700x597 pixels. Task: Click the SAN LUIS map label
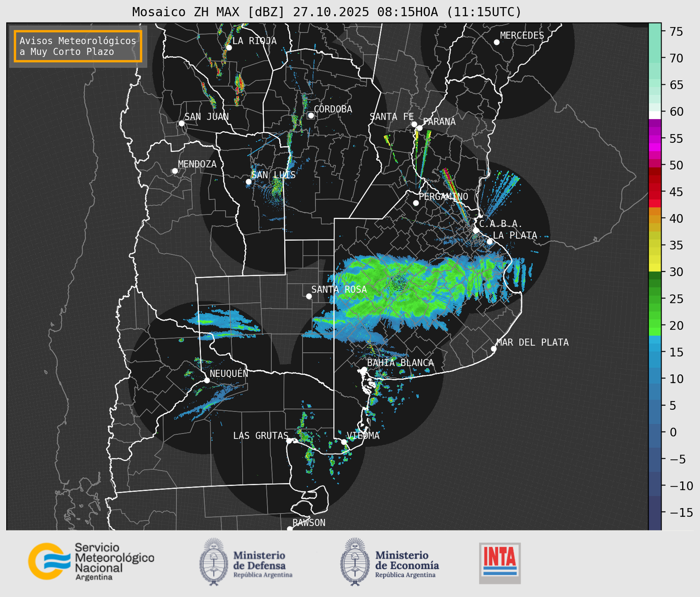click(x=273, y=175)
